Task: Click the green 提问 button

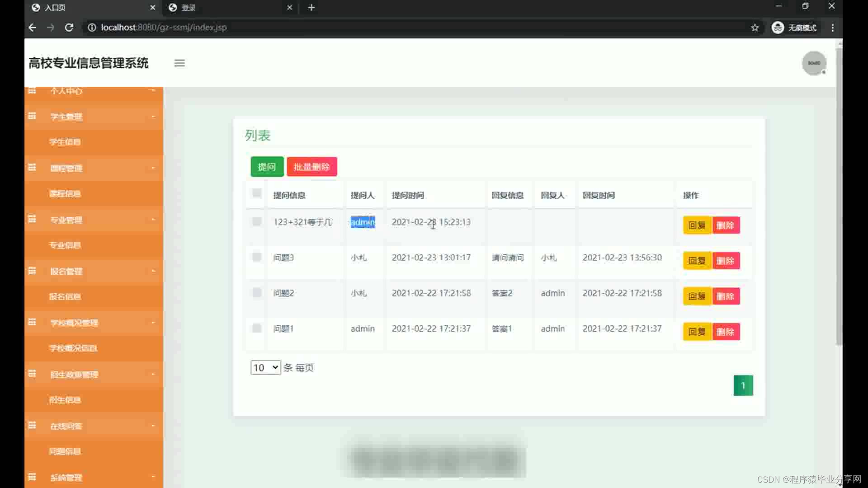Action: point(267,167)
